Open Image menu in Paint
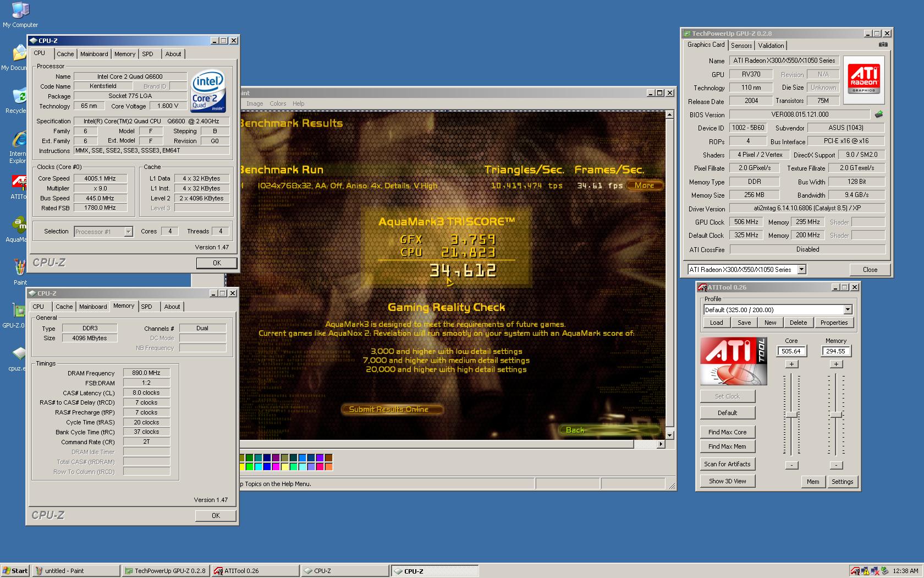 point(255,103)
